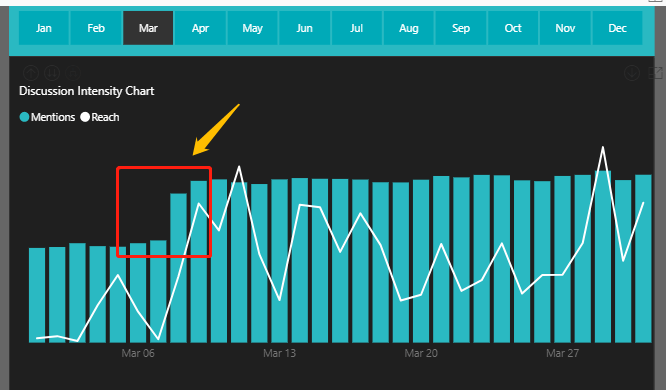Image resolution: width=666 pixels, height=390 pixels.
Task: Choose Apr in the month slicer
Action: pyautogui.click(x=200, y=28)
